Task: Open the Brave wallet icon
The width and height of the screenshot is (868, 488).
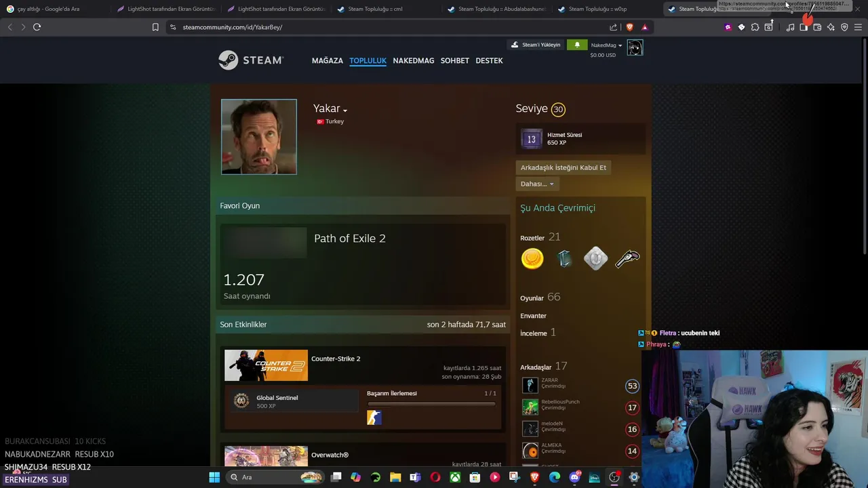Action: pos(817,27)
